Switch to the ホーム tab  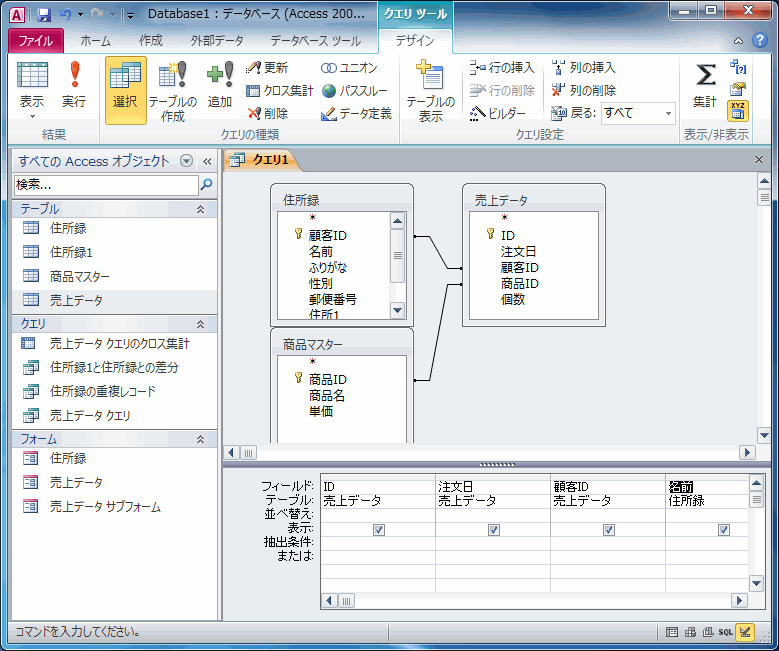click(95, 41)
